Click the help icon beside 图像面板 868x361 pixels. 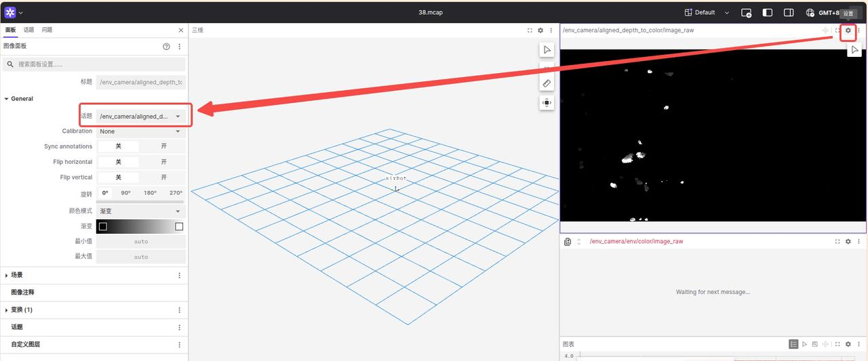[166, 47]
